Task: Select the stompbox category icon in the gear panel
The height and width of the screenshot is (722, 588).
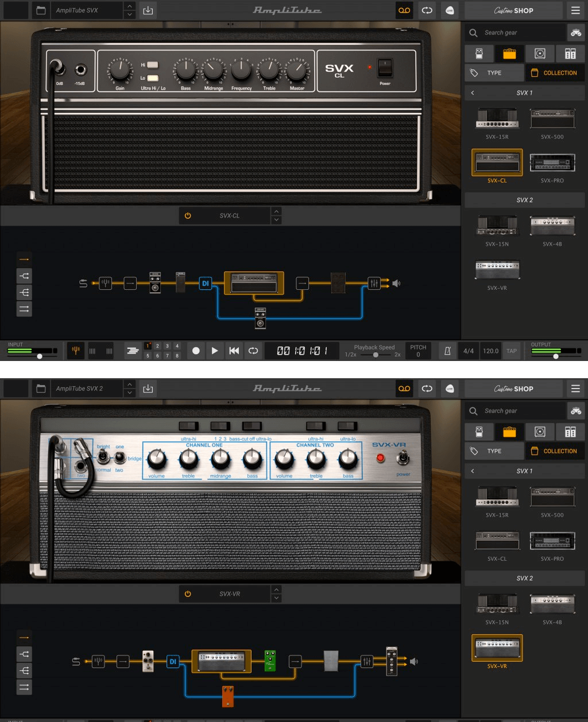Action: pyautogui.click(x=479, y=53)
